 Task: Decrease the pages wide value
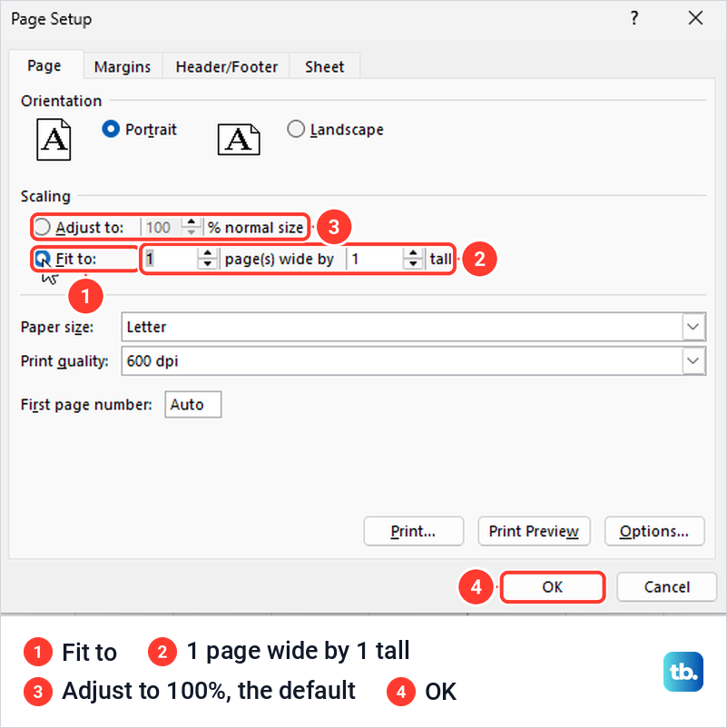coord(207,264)
